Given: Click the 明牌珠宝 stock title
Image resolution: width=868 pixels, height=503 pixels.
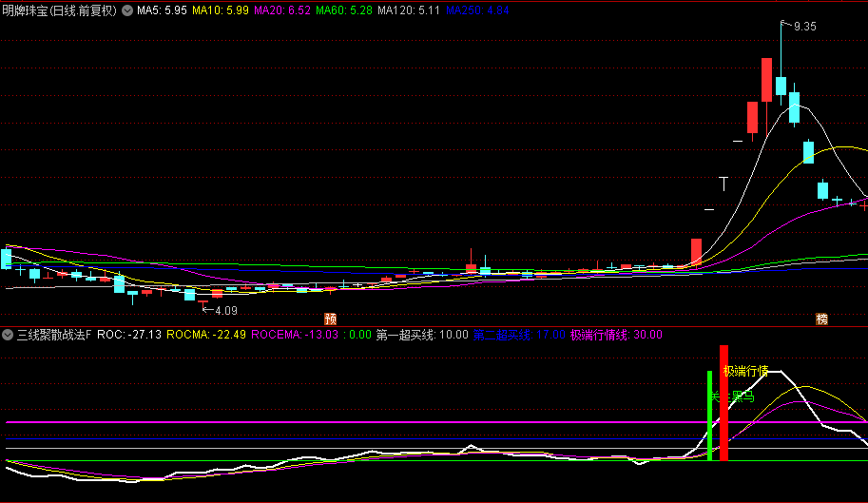Looking at the screenshot, I should coord(59,10).
